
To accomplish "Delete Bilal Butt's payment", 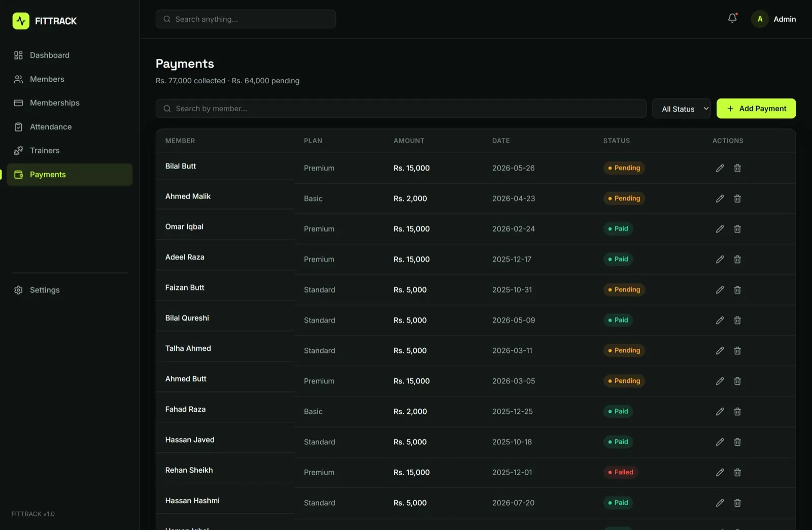I will [x=737, y=168].
